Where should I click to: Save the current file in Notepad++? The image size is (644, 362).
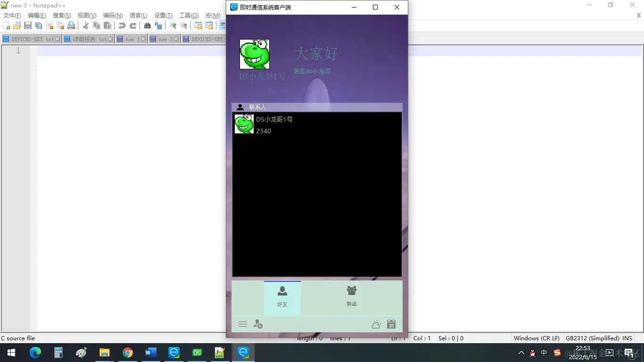pyautogui.click(x=27, y=25)
